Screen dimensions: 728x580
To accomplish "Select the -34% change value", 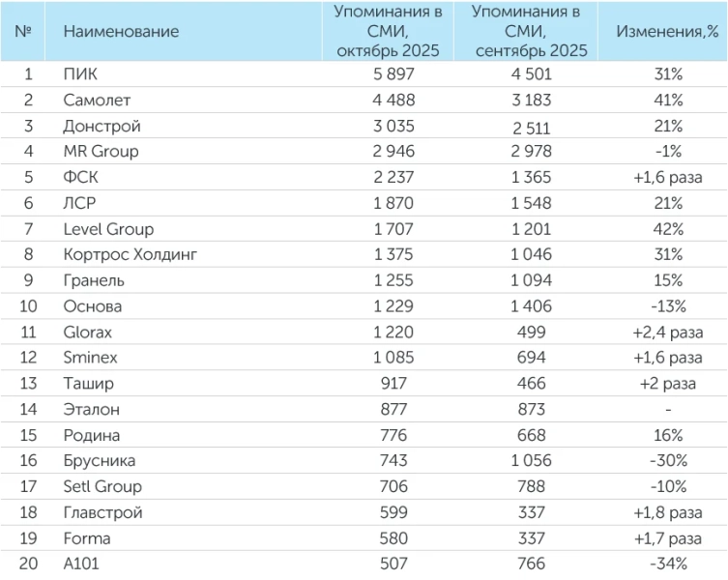I will pos(668,564).
